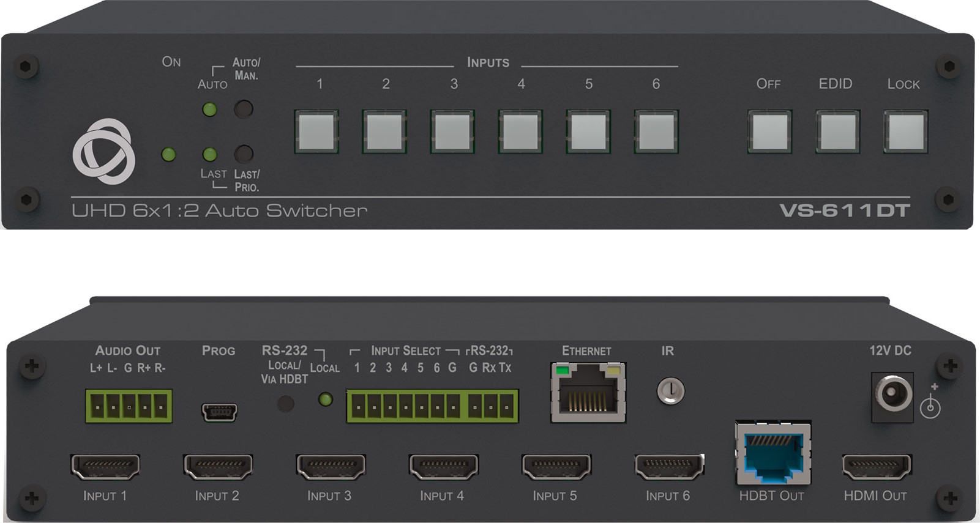Click the green LAST indicator LED
980x523 pixels.
(x=209, y=154)
